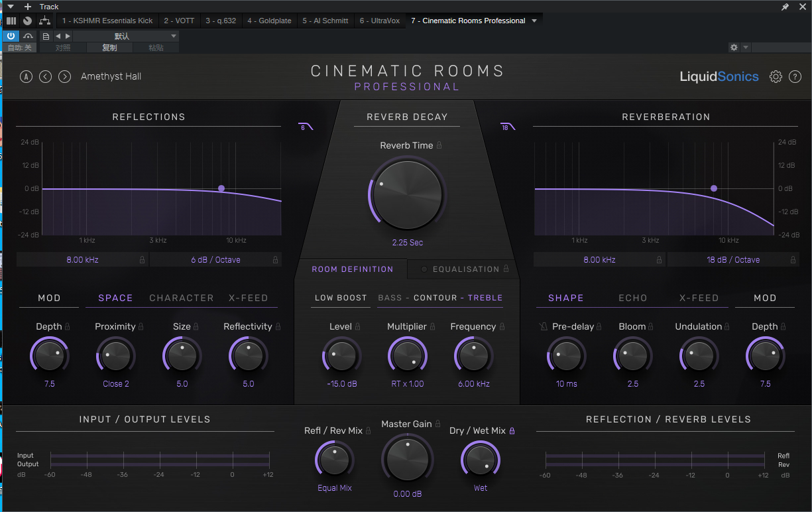The height and width of the screenshot is (512, 812).
Task: Open the host mixer columns view icon
Action: [x=11, y=21]
